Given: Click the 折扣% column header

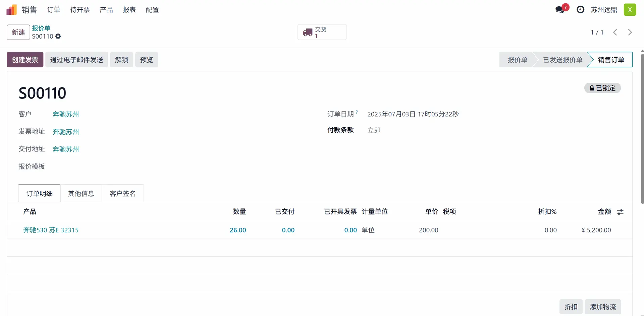Looking at the screenshot, I should tap(547, 211).
